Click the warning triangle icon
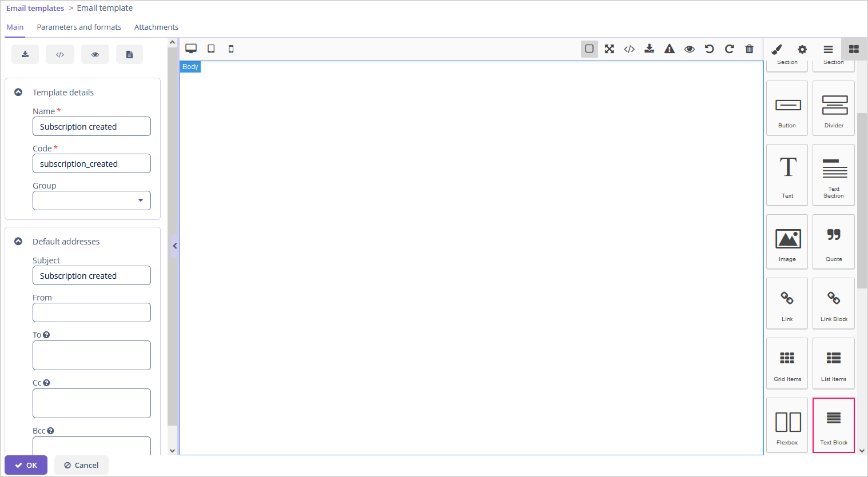 pos(670,49)
